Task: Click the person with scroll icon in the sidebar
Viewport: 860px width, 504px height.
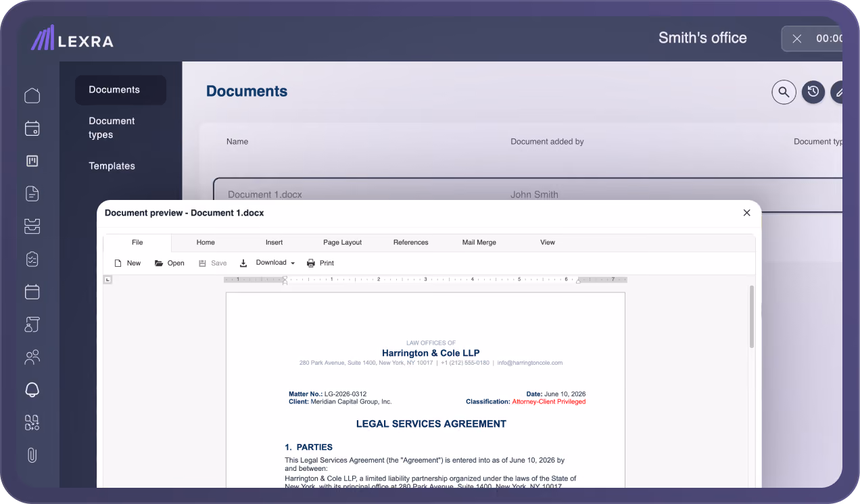Action: click(x=32, y=324)
